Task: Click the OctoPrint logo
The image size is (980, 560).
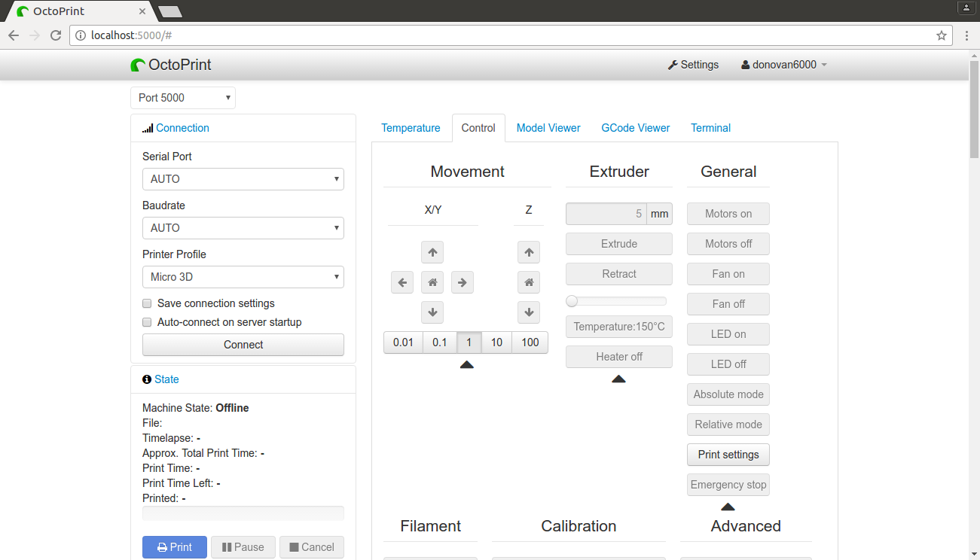Action: 171,65
